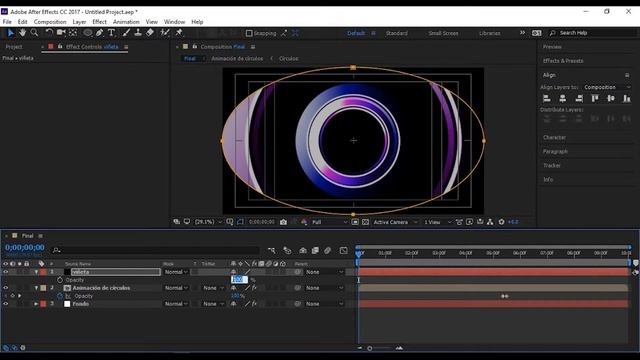
Task: Select the Pen tool
Action: click(99, 33)
